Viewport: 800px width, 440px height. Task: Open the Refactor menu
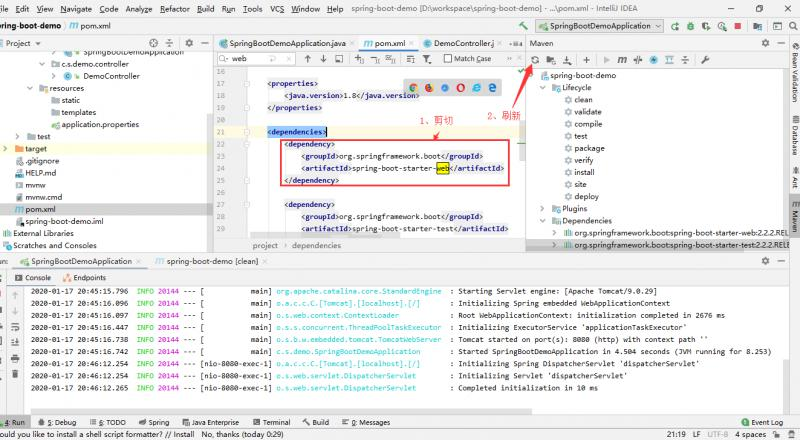coord(174,9)
